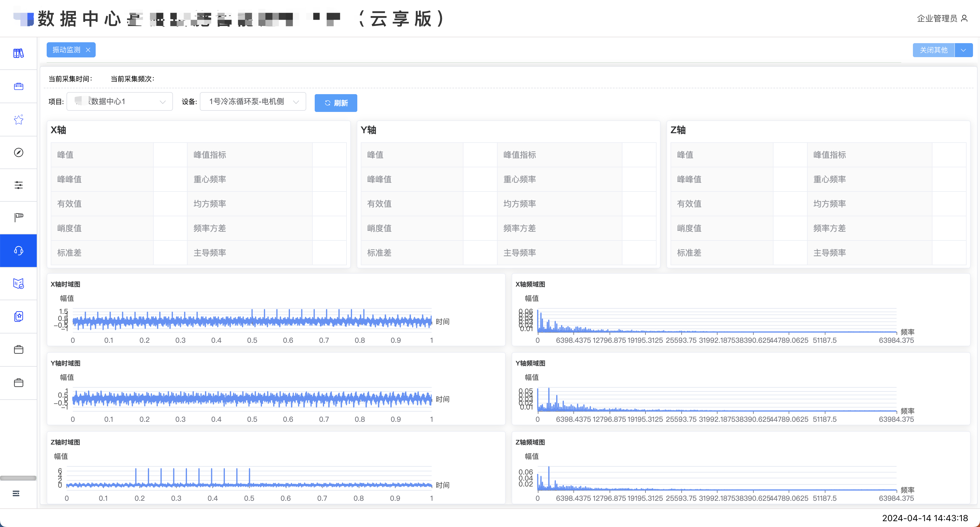Viewport: 980px width, 527px height.
Task: Close the 振动监测 tab with its X
Action: click(x=88, y=50)
